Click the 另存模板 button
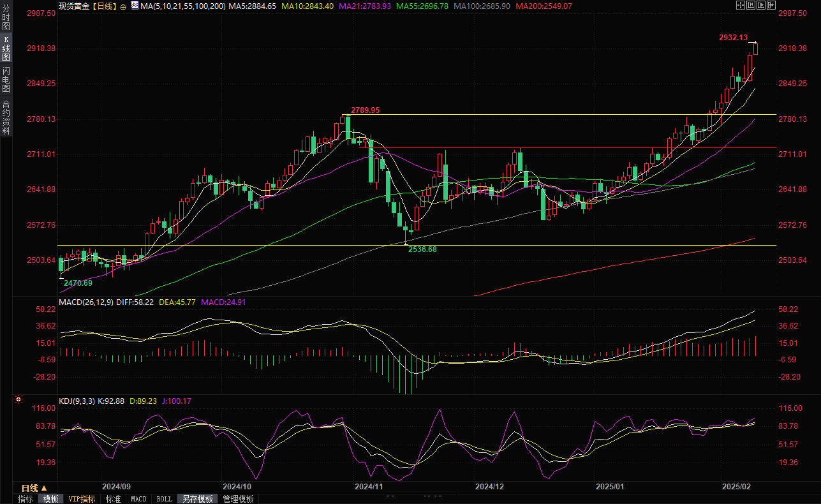This screenshot has height=504, width=821. click(x=197, y=499)
